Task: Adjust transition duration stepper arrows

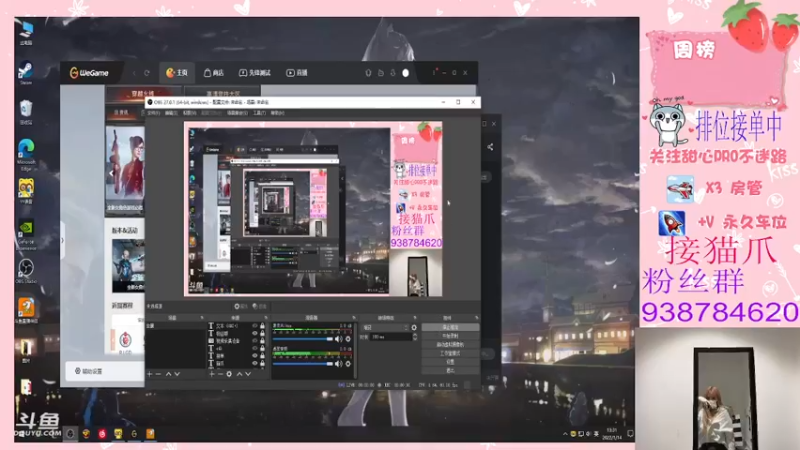Action: click(414, 337)
